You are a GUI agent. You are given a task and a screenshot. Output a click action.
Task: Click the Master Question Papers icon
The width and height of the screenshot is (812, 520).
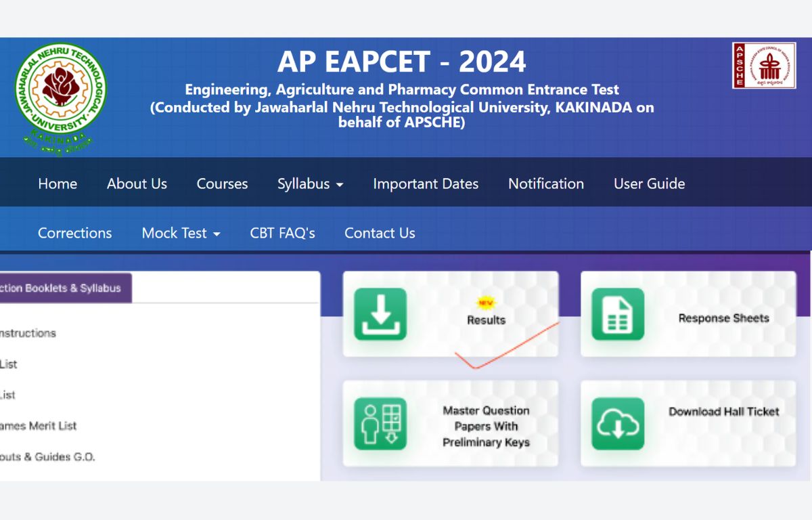point(380,424)
